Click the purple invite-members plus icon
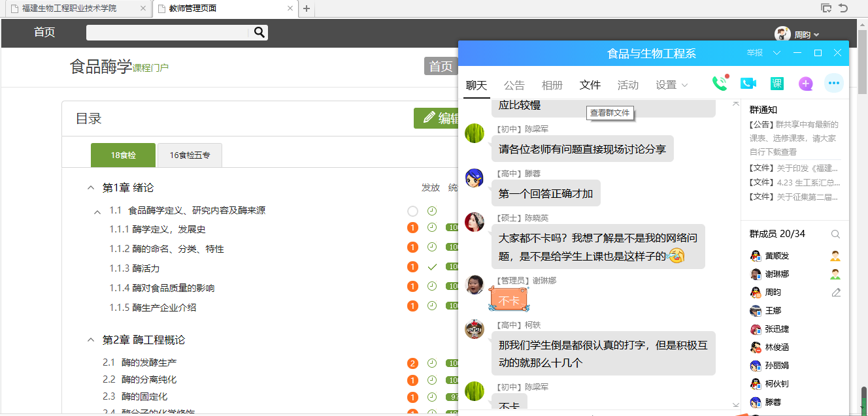868x416 pixels. pyautogui.click(x=805, y=84)
